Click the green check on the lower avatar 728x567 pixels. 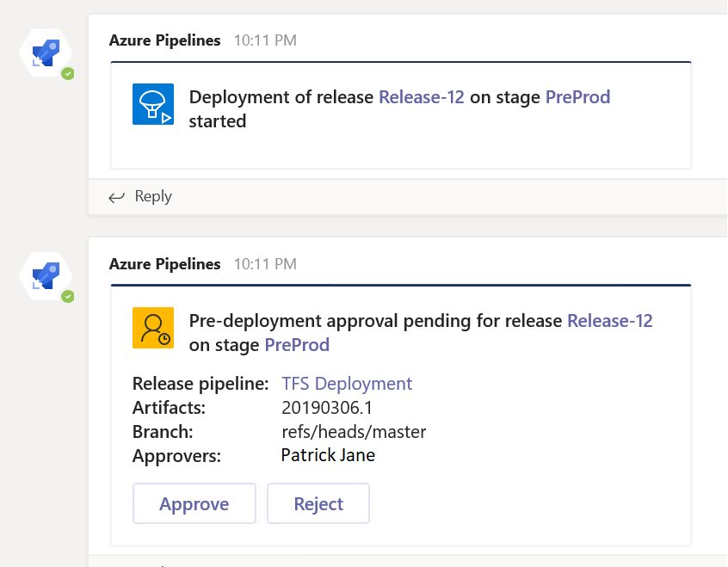click(68, 298)
